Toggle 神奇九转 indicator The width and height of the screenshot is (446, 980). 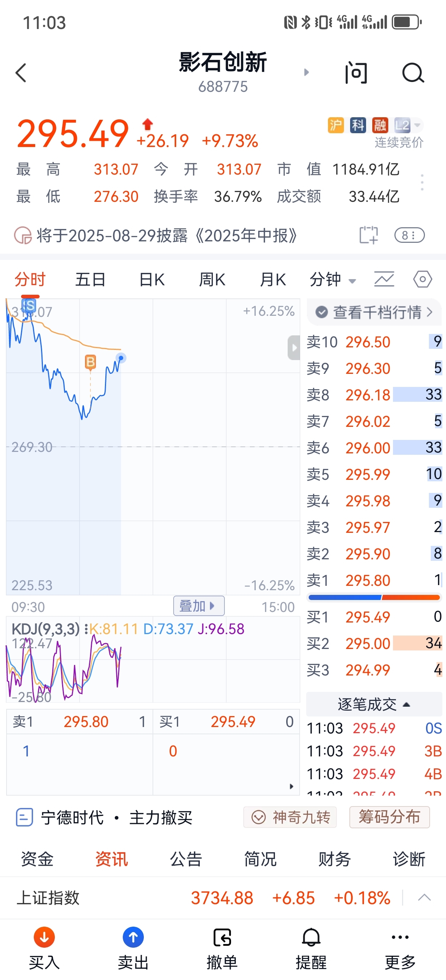pos(290,817)
